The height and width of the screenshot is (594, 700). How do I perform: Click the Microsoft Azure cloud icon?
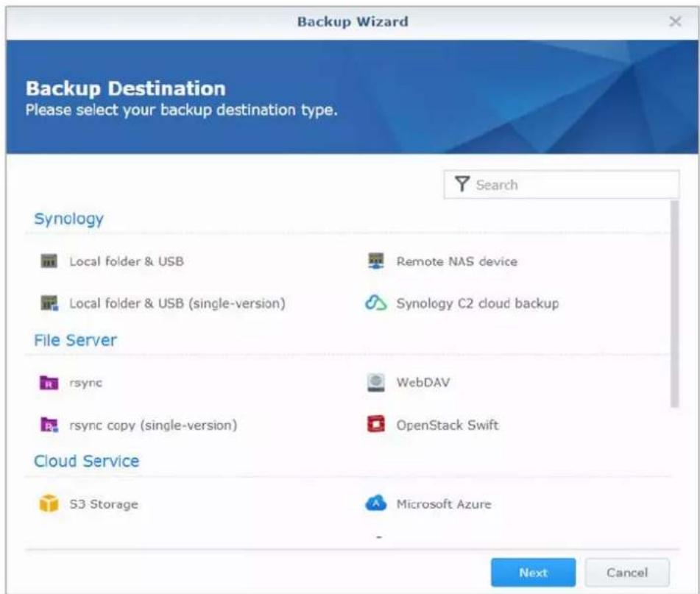tap(376, 503)
